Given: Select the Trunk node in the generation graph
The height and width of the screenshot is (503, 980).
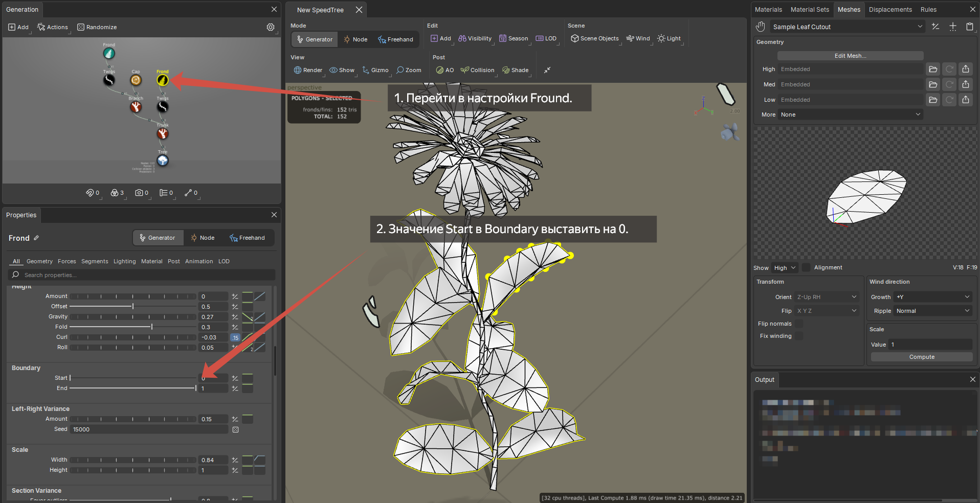Looking at the screenshot, I should pyautogui.click(x=163, y=133).
